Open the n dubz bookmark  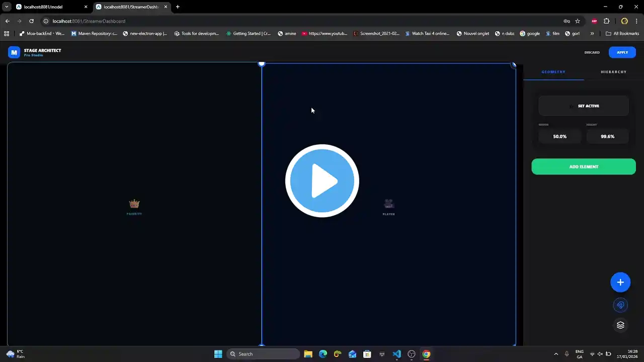[x=505, y=34]
